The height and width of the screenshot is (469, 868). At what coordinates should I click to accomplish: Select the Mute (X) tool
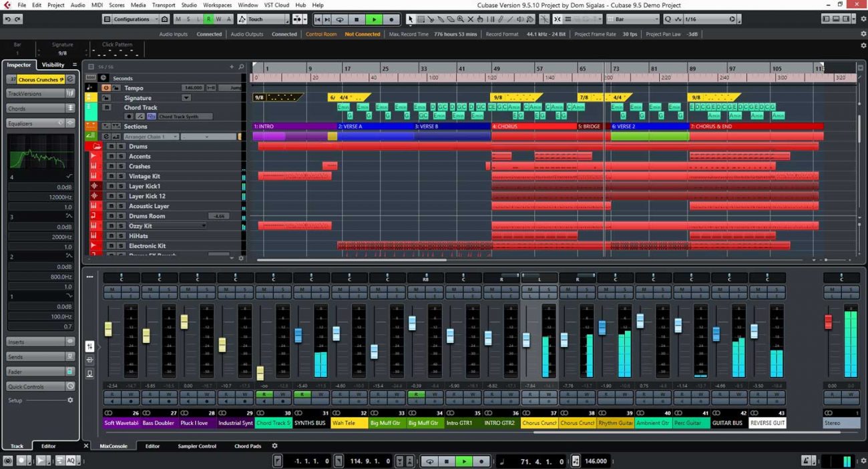[x=471, y=19]
